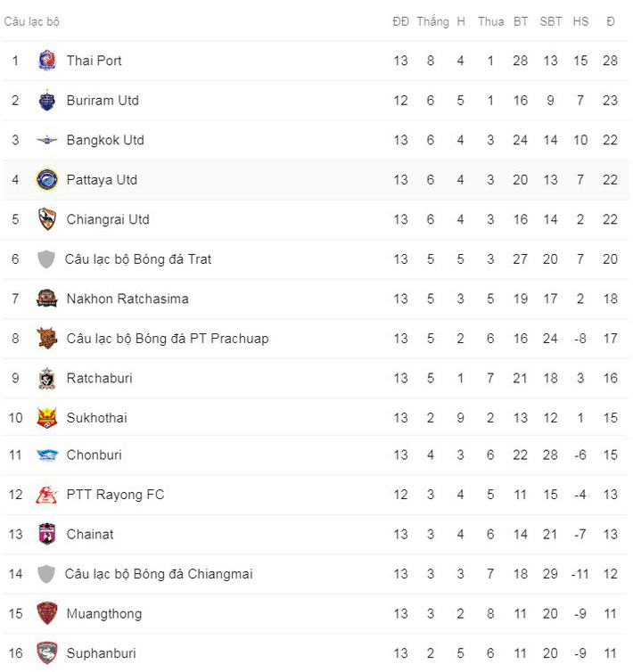Click the Pattaya Utd round badge
Viewport: 633px width, 672px height.
coord(47,180)
